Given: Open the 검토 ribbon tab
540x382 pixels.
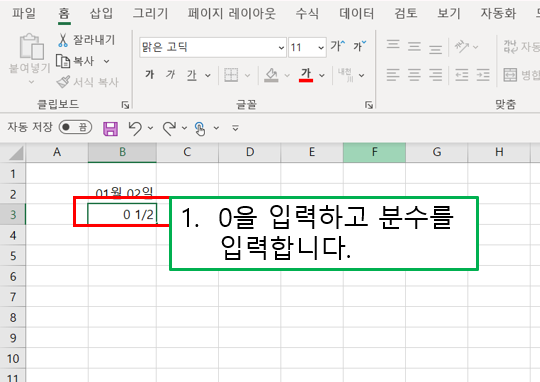Looking at the screenshot, I should point(406,13).
